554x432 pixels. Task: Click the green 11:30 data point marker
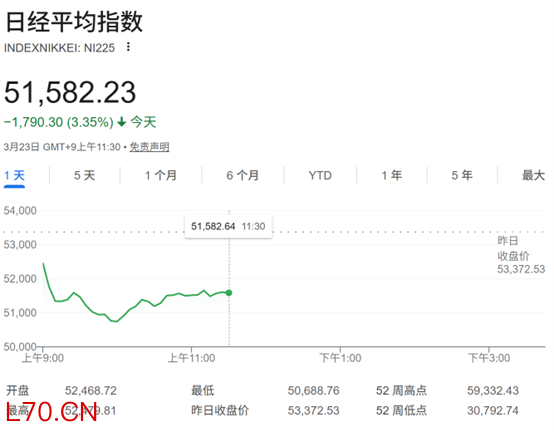(x=229, y=293)
